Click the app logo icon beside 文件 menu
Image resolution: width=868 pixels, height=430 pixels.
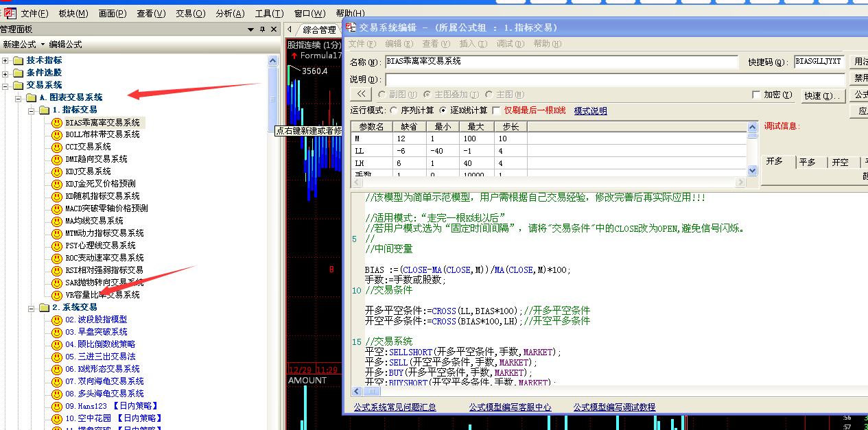coord(10,13)
